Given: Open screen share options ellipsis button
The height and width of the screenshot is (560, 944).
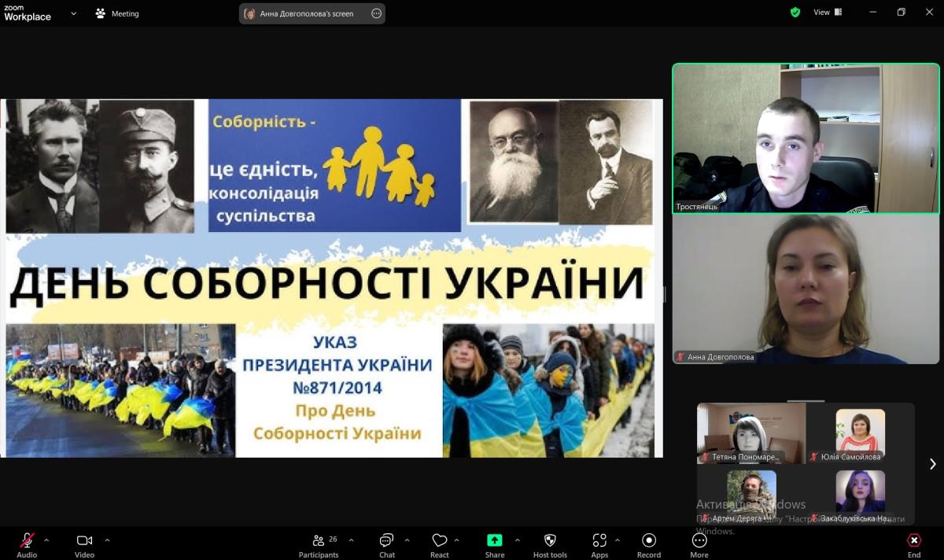Looking at the screenshot, I should click(x=376, y=13).
